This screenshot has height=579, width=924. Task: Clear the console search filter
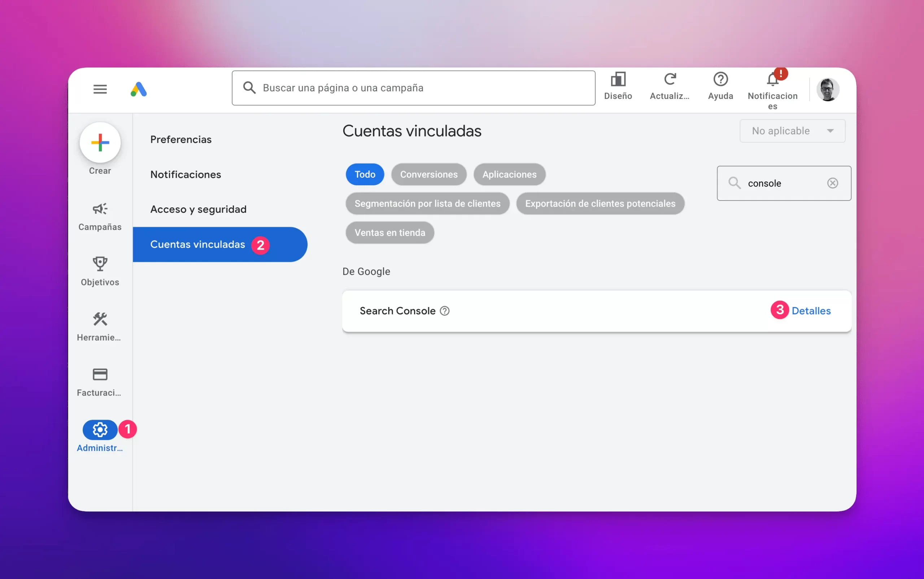coord(833,183)
